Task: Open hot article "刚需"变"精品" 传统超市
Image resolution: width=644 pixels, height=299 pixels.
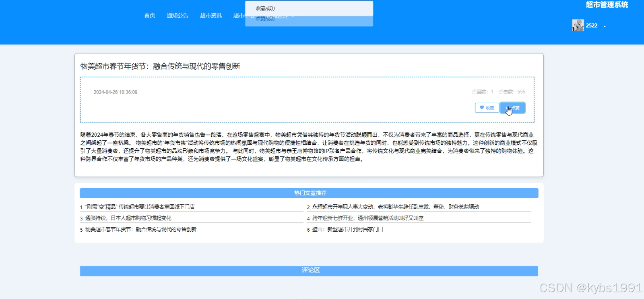Action: pos(140,207)
